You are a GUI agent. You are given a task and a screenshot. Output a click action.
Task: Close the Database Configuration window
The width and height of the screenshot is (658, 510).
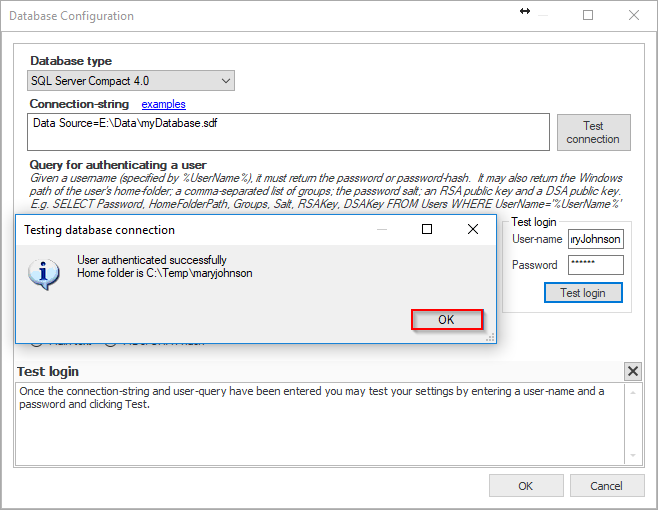(633, 16)
